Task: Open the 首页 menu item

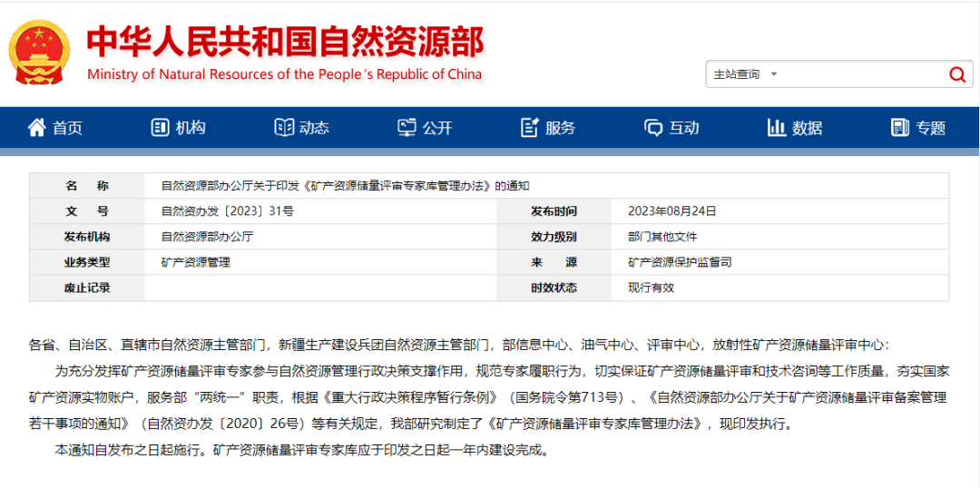Action: 55,128
